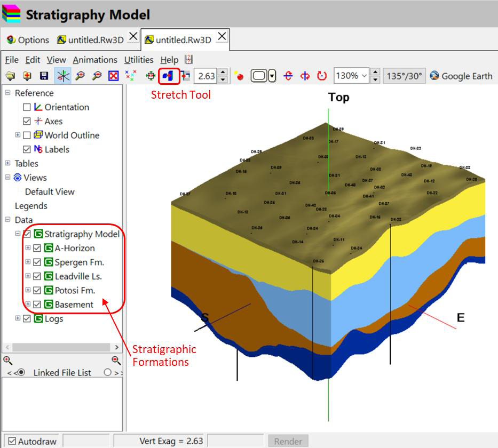The height and width of the screenshot is (448, 498).
Task: Enable the Orientation checkbox
Action: pyautogui.click(x=27, y=107)
